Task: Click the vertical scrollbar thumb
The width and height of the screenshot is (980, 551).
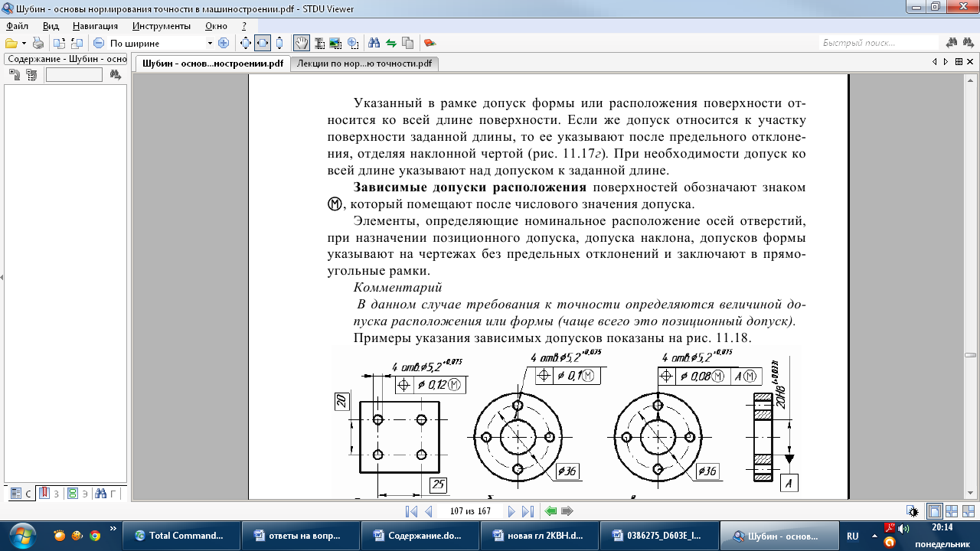Action: click(x=970, y=355)
